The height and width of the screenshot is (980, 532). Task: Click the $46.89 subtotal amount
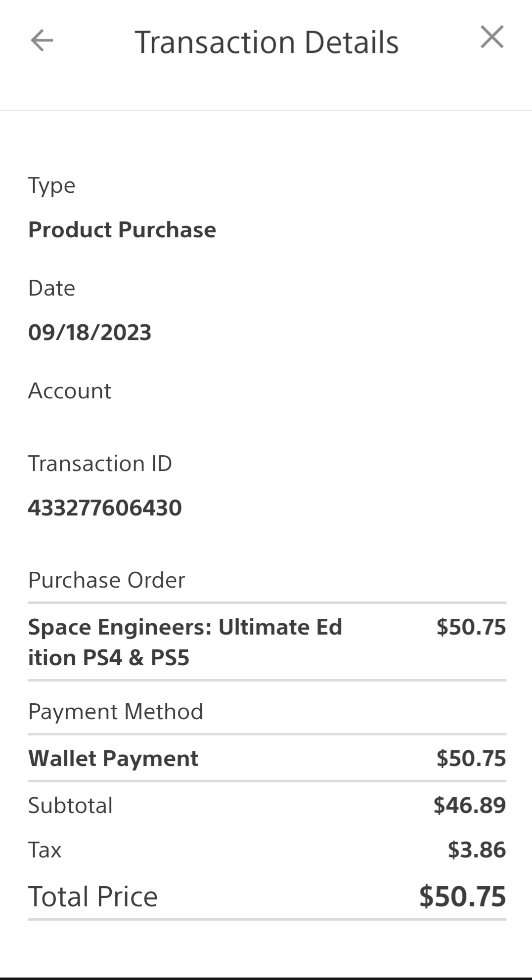[470, 806]
